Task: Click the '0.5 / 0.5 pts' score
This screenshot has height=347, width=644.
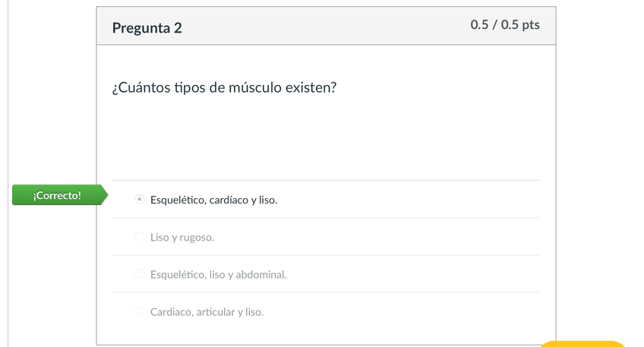Action: [x=505, y=24]
